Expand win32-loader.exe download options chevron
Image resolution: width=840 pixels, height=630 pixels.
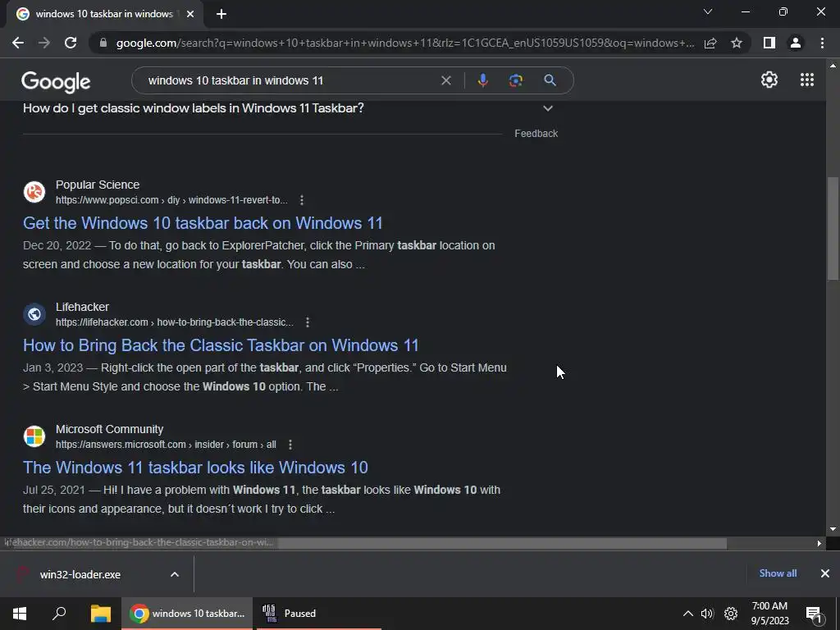(175, 574)
